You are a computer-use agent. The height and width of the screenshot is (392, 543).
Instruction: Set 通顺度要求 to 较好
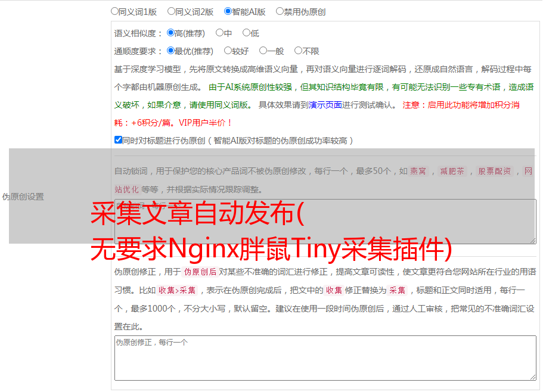(x=228, y=51)
